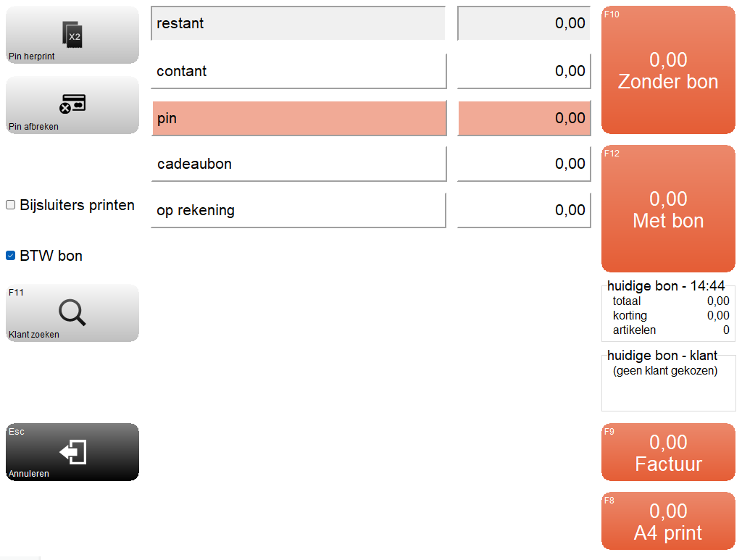
Task: Uncheck the BTW bon checkbox
Action: (x=10, y=256)
